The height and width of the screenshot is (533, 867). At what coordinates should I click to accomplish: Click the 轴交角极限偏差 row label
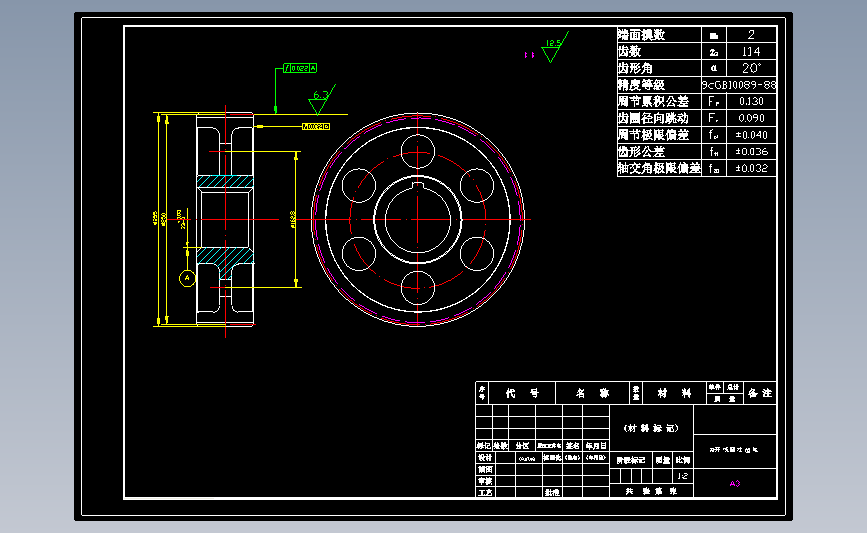point(659,168)
